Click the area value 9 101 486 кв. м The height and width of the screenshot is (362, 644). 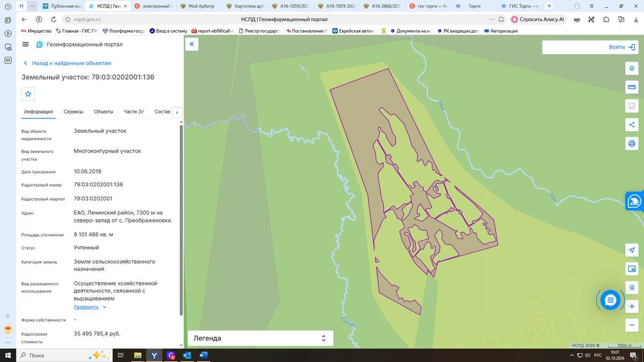click(93, 234)
